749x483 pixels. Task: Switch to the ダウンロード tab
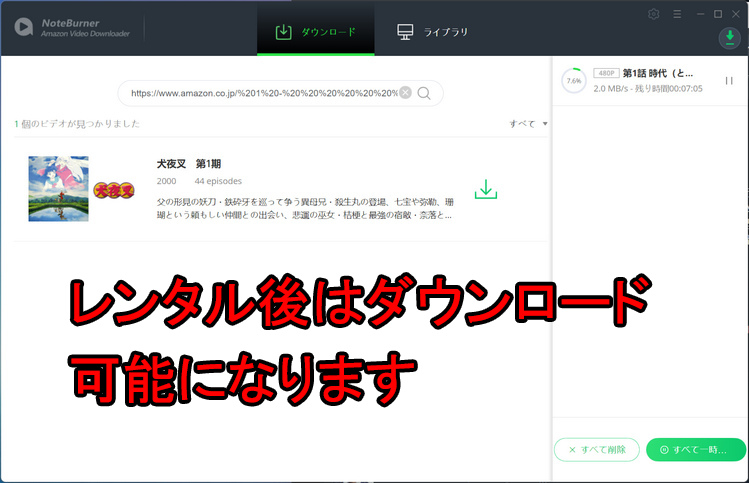tap(316, 32)
